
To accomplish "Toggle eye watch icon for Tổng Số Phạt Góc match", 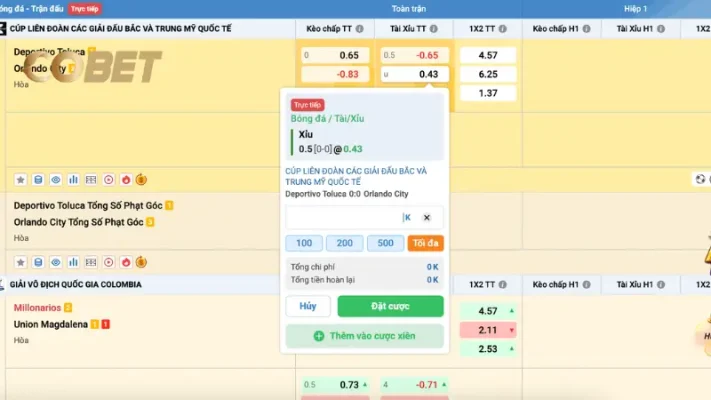I will point(56,262).
